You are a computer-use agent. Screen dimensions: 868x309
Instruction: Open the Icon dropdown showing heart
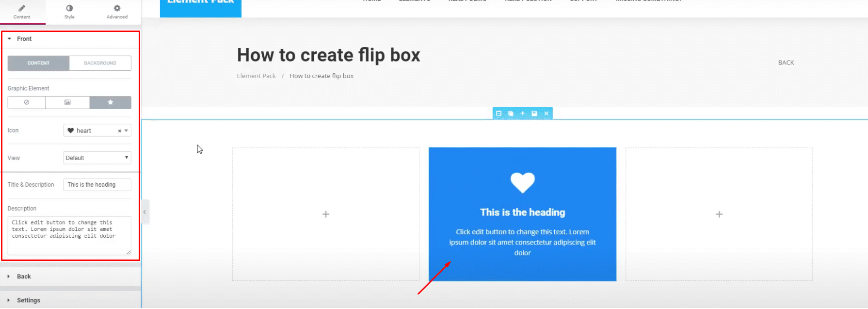coord(97,130)
